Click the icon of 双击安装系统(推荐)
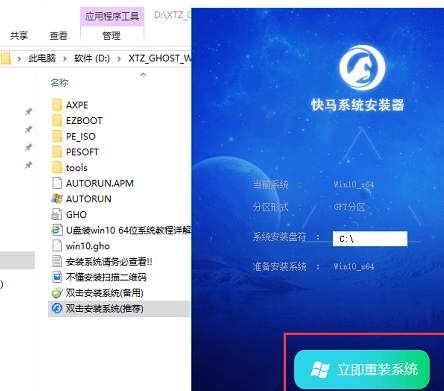This screenshot has width=444, height=391. [57, 308]
